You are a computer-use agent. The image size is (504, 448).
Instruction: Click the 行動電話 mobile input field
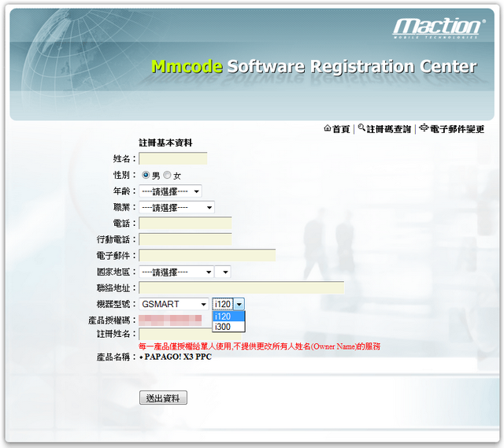click(x=185, y=239)
